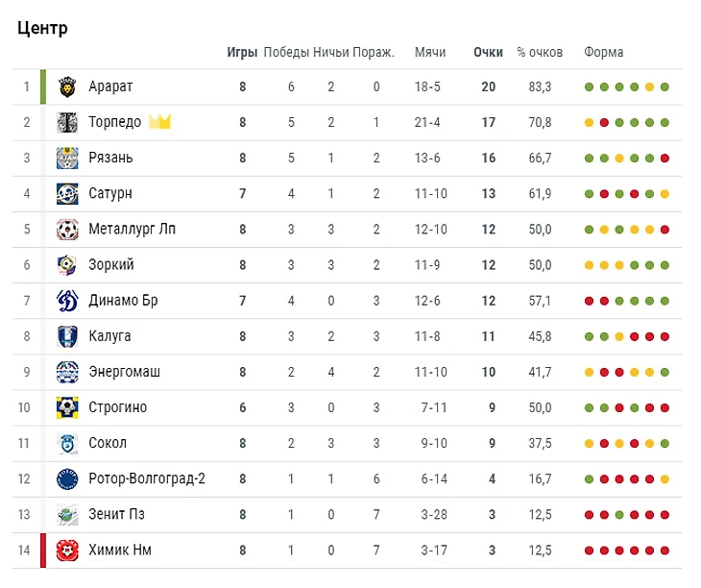Viewport: 701px width, 588px height.
Task: Click the Химик Нм red logo
Action: tap(67, 550)
